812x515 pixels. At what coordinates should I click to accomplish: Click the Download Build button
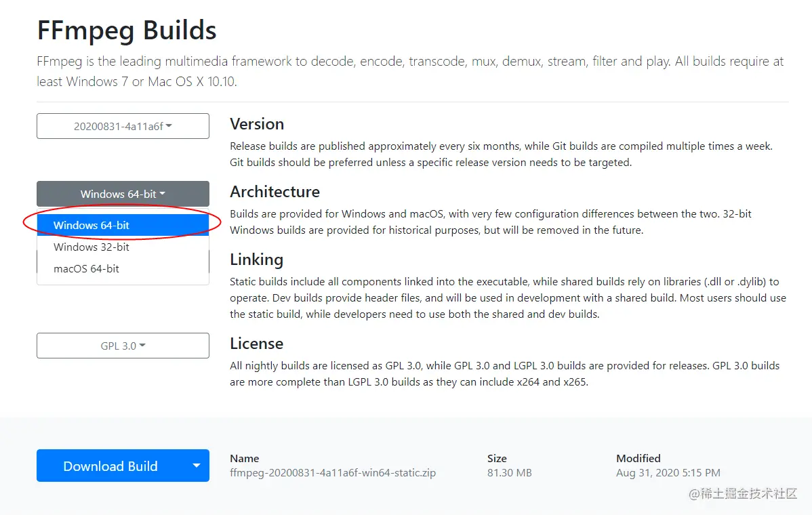[110, 466]
